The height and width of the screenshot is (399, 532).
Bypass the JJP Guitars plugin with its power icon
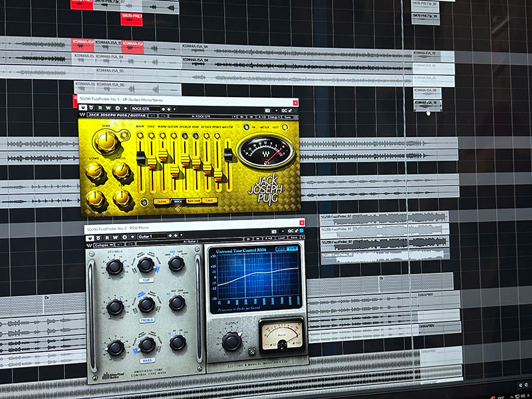(82, 108)
